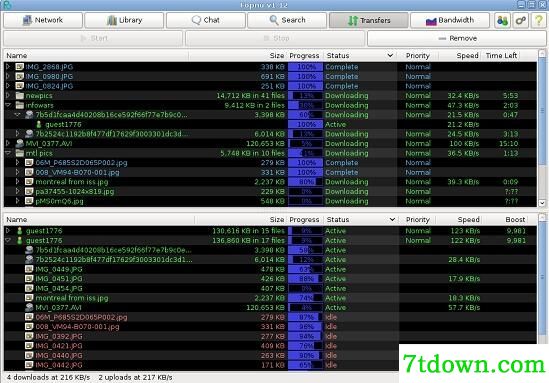This screenshot has height=383, width=549.
Task: Click image icon of 06M_P685S2D065P002.jpg download
Action: point(29,162)
